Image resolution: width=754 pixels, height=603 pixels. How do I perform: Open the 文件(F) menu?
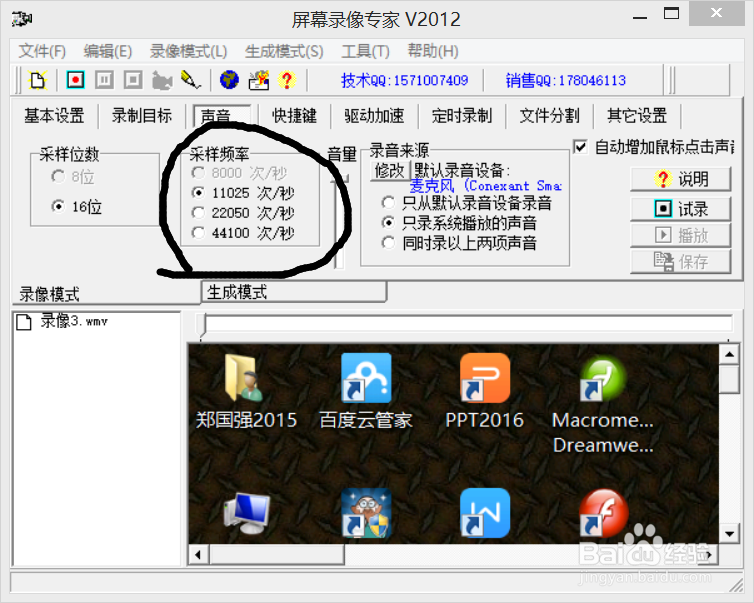point(42,51)
